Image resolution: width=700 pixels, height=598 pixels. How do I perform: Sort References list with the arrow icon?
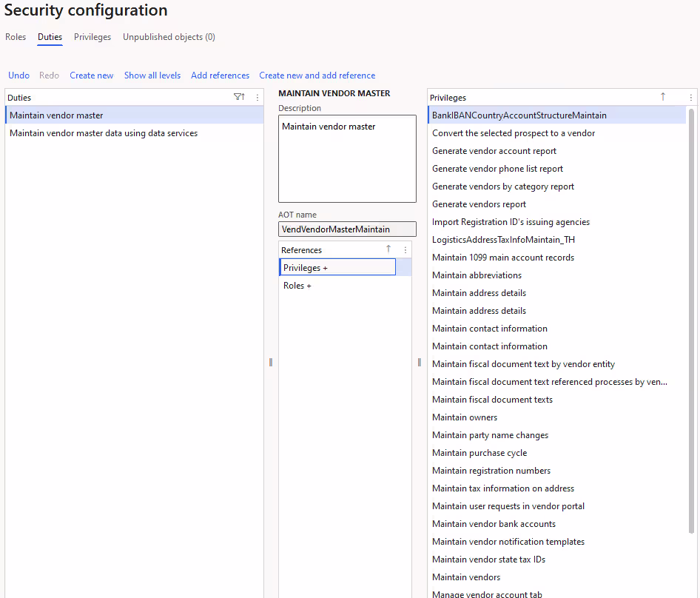[388, 249]
